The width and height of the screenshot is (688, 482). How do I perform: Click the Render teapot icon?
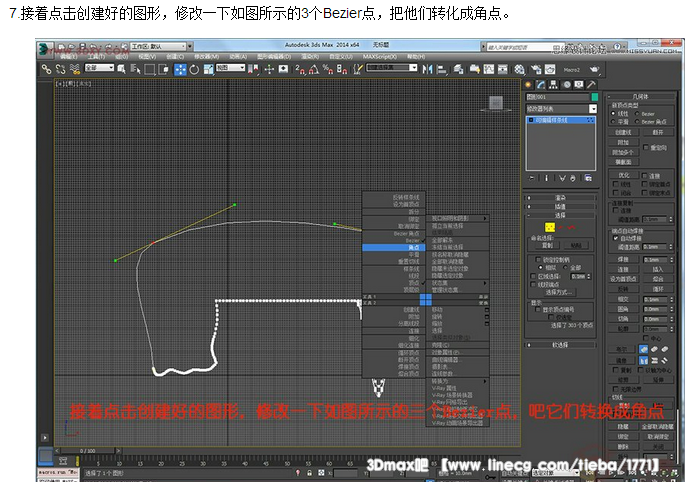tap(594, 69)
